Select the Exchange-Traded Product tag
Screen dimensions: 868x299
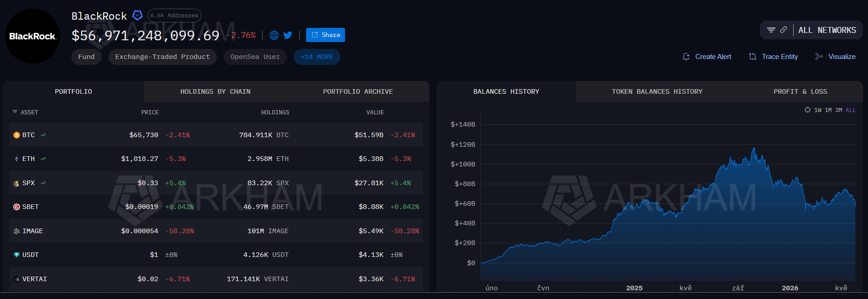coord(162,57)
